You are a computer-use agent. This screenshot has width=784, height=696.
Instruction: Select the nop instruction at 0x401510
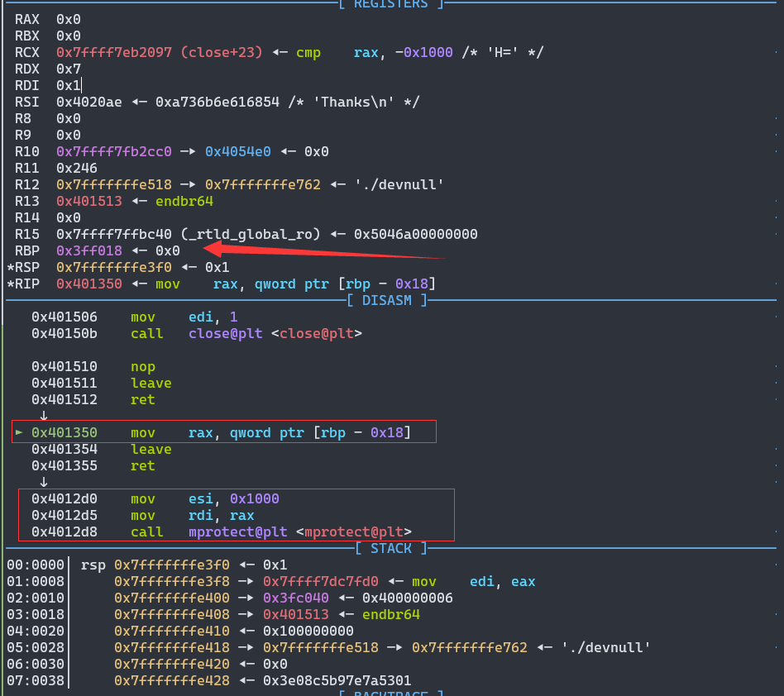143,367
